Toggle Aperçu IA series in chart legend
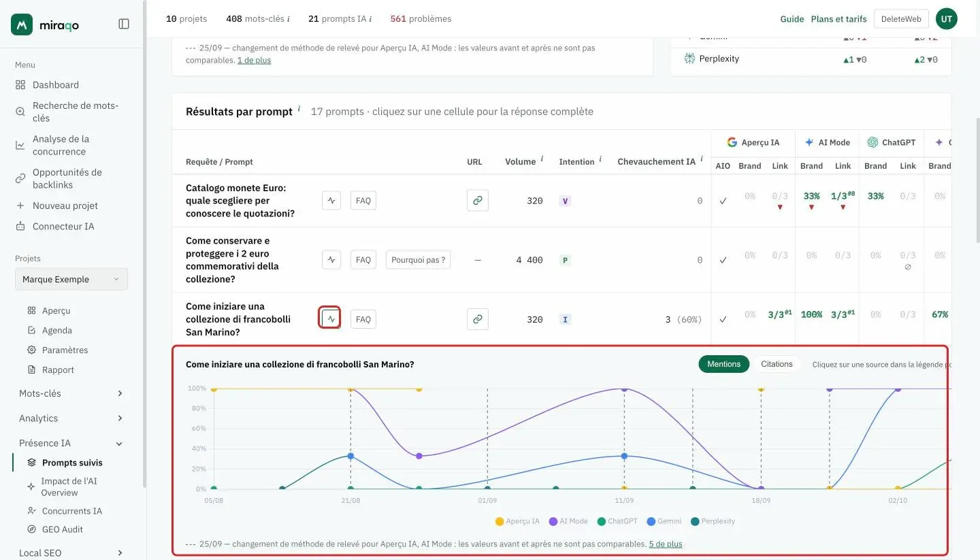Viewport: 980px width, 560px height. point(517,521)
